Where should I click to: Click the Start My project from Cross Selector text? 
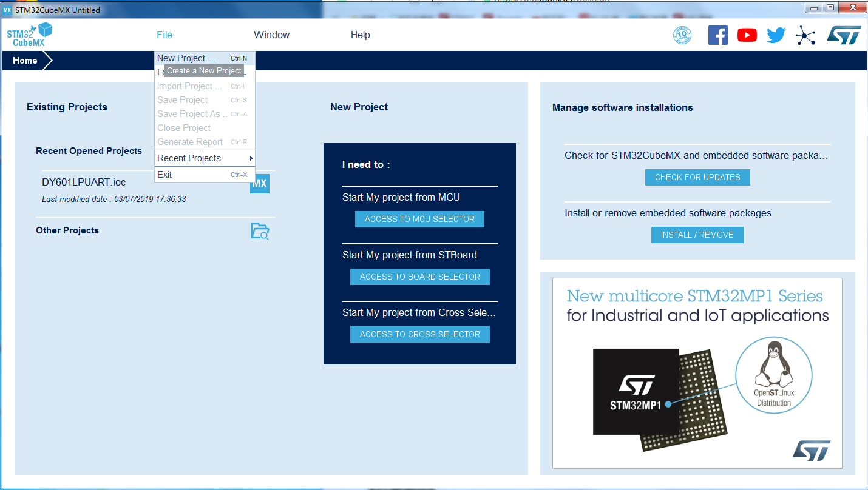click(x=419, y=312)
